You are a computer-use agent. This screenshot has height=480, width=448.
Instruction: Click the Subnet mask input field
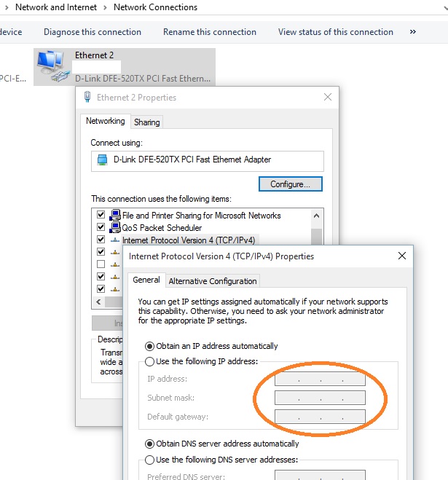(320, 398)
